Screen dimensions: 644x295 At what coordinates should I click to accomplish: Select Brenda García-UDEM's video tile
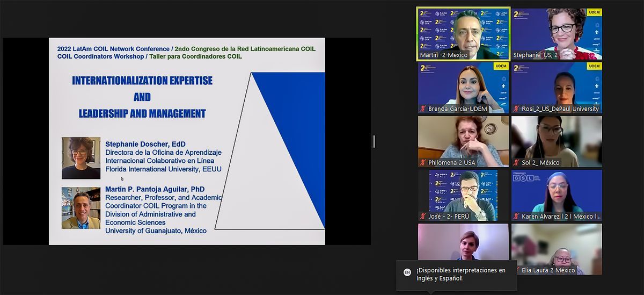[464, 88]
